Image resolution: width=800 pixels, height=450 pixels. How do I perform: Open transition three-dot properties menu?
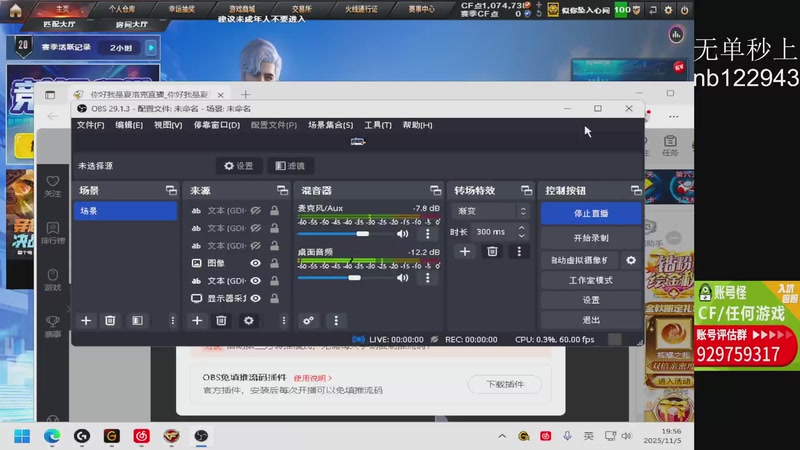pos(519,252)
